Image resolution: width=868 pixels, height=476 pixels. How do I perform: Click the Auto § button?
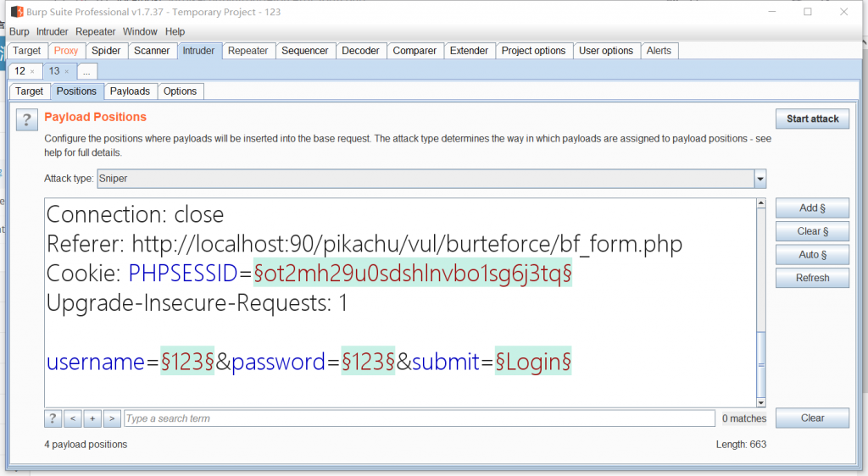click(x=812, y=255)
